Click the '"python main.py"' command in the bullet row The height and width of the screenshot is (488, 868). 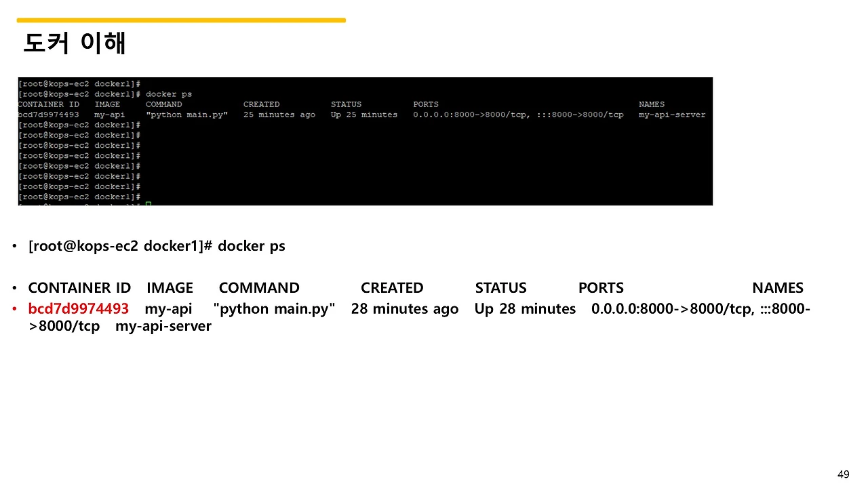[275, 309]
